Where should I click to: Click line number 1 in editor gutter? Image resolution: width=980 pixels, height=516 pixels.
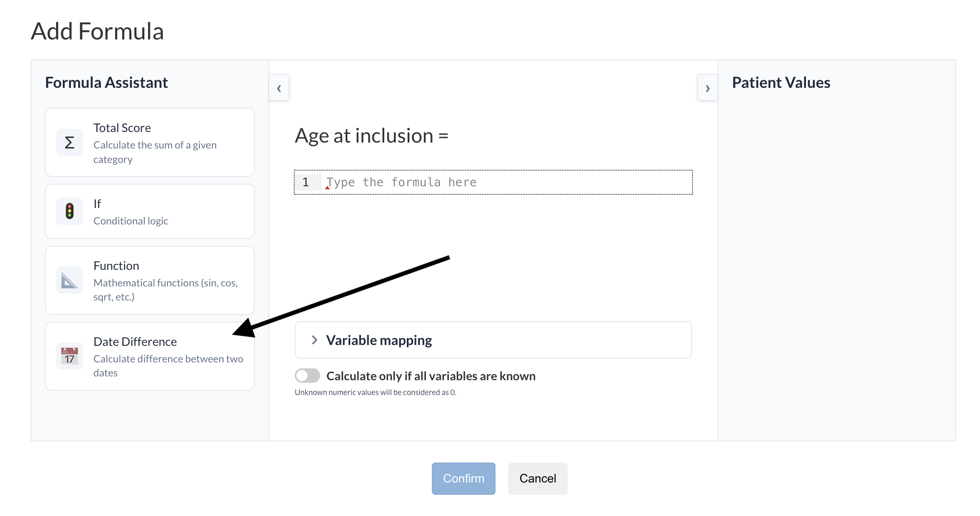coord(306,182)
